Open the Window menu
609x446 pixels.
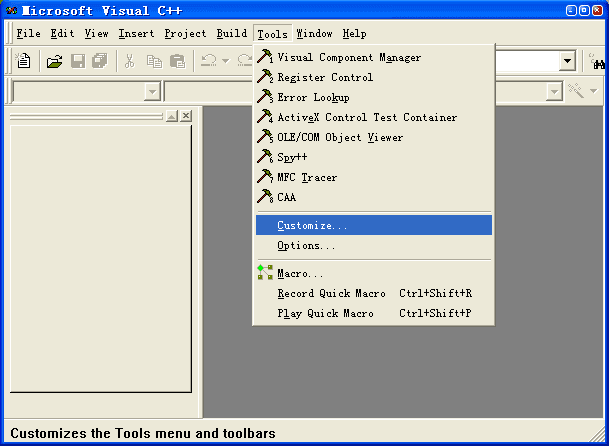(314, 34)
